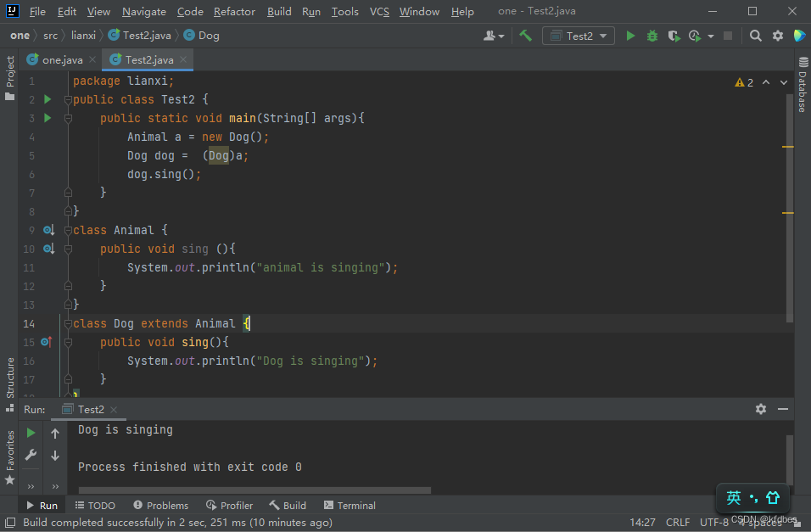811x532 pixels.
Task: Click overridden-method gutter icon at class Animal
Action: [48, 230]
